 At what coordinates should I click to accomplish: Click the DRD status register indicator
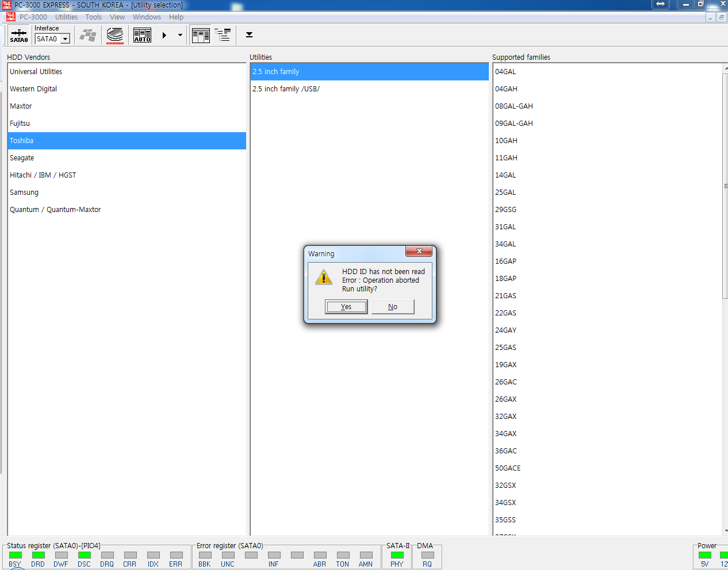pyautogui.click(x=39, y=555)
